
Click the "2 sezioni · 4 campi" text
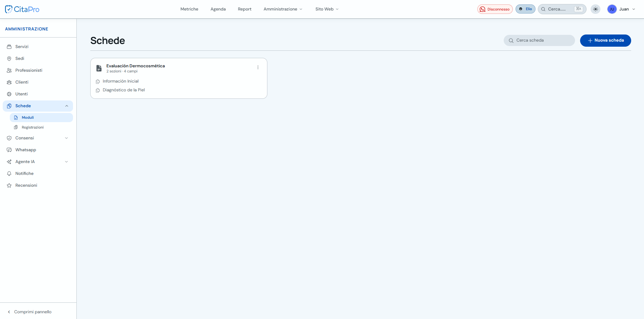[x=122, y=71]
